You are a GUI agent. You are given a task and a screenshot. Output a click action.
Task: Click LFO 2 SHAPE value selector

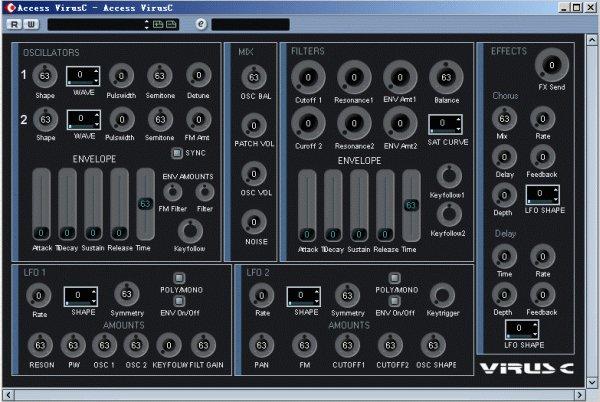click(x=303, y=296)
